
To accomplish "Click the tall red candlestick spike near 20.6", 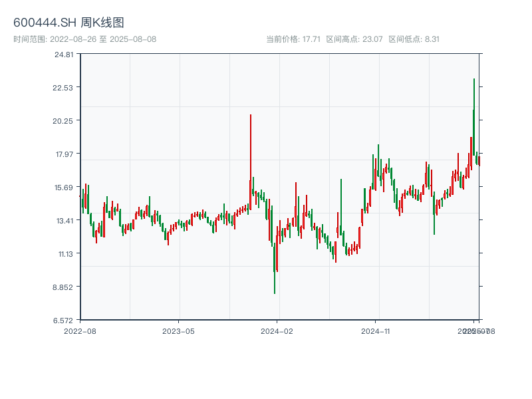I will point(251,162).
